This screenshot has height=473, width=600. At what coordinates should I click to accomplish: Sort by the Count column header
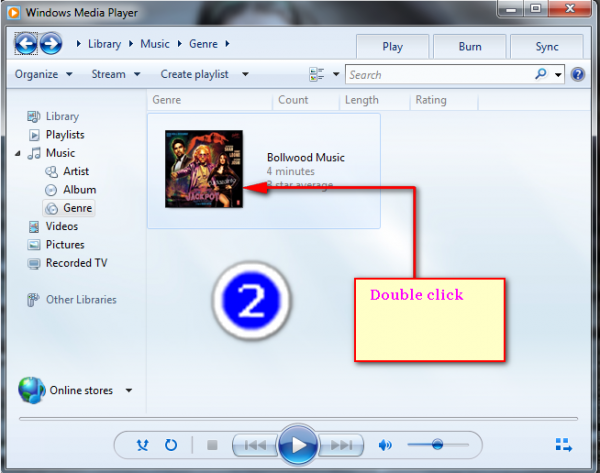point(306,100)
